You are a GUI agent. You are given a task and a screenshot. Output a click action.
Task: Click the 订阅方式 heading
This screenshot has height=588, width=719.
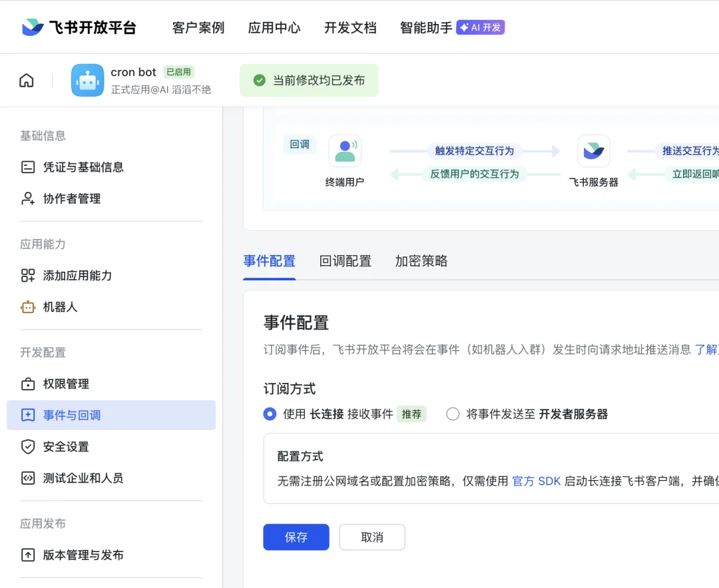click(x=290, y=388)
